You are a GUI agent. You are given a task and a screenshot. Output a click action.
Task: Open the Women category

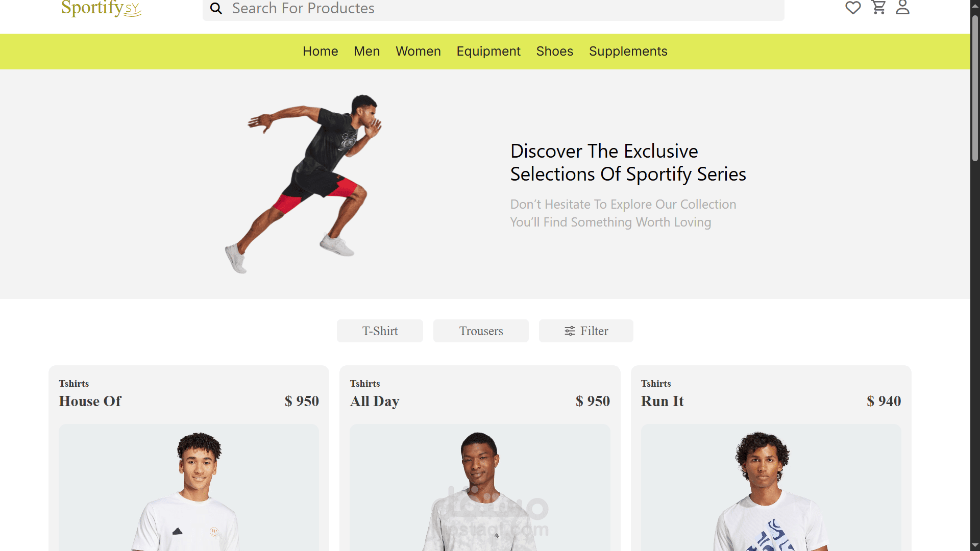point(418,52)
